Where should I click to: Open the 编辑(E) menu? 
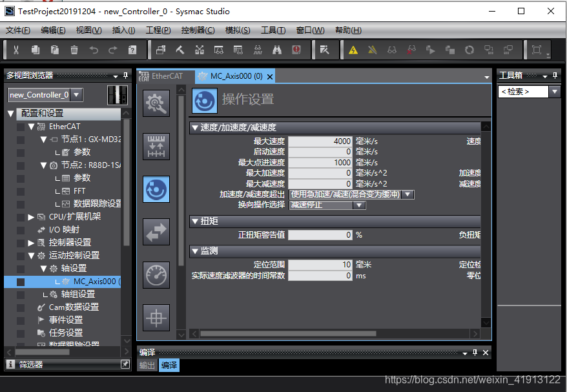click(x=53, y=30)
